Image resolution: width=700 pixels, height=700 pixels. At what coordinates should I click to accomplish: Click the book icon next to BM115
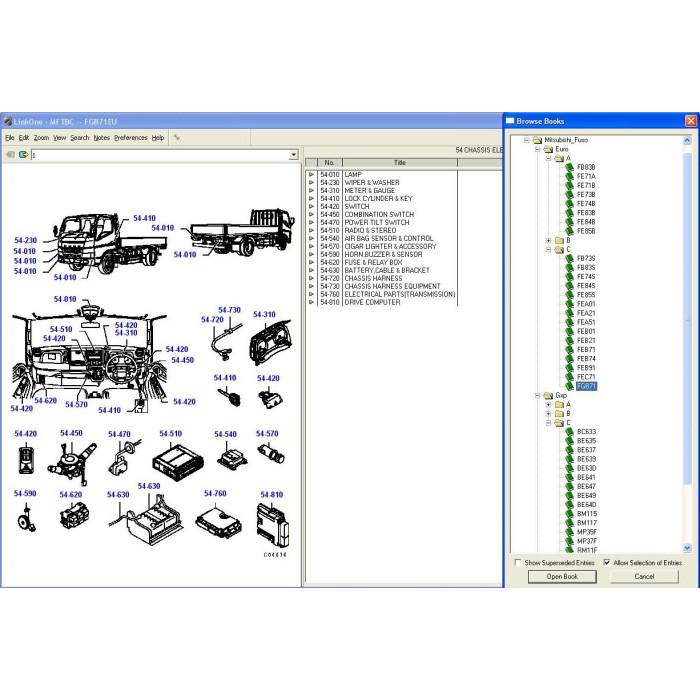point(569,514)
